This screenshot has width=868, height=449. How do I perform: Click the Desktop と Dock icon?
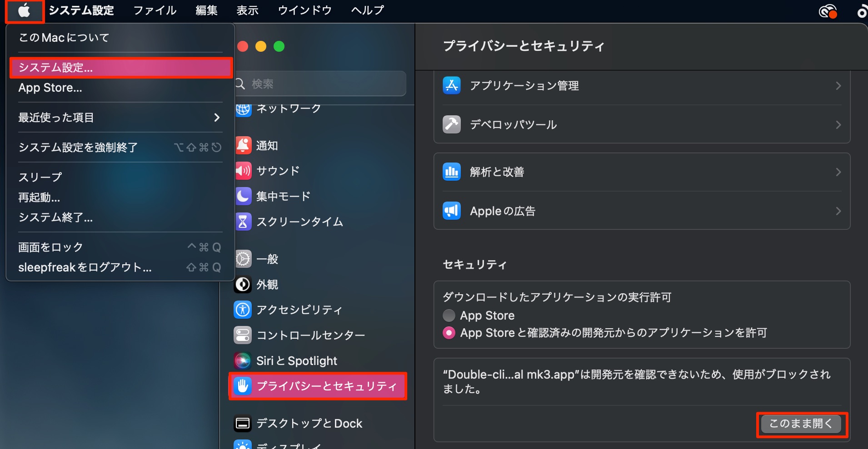pos(243,423)
